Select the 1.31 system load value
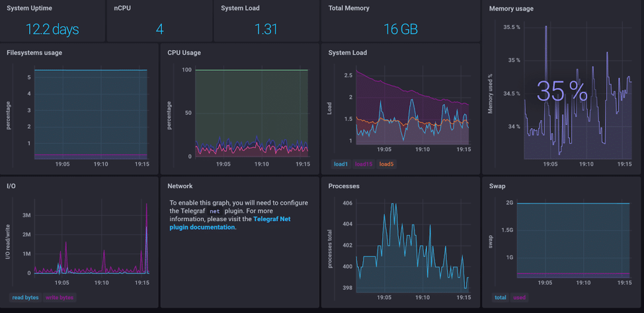Viewport: 644px width, 313px height. pyautogui.click(x=266, y=30)
